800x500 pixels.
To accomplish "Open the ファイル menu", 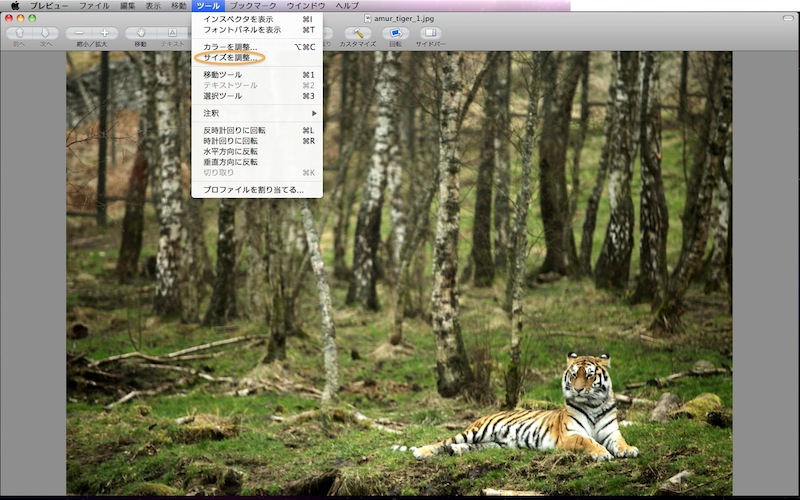I will coord(94,6).
